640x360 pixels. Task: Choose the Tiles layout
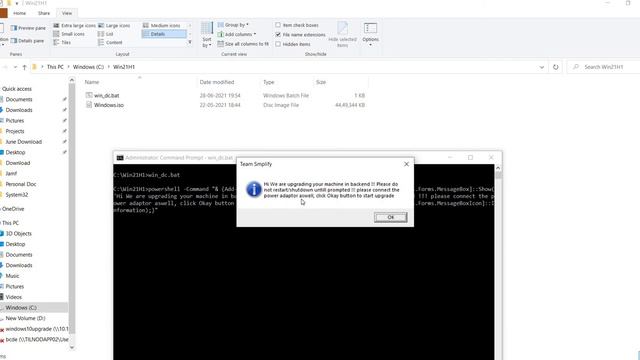point(62,42)
